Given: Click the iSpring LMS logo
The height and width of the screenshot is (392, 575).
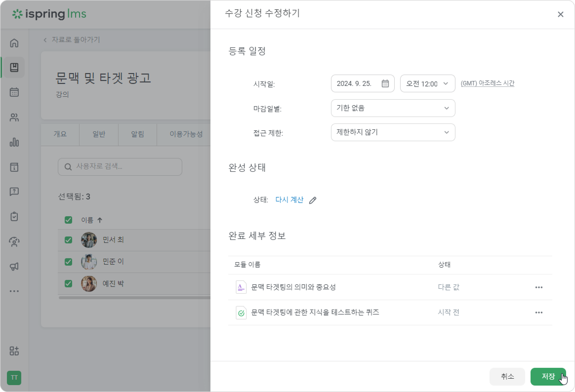Looking at the screenshot, I should [x=49, y=14].
